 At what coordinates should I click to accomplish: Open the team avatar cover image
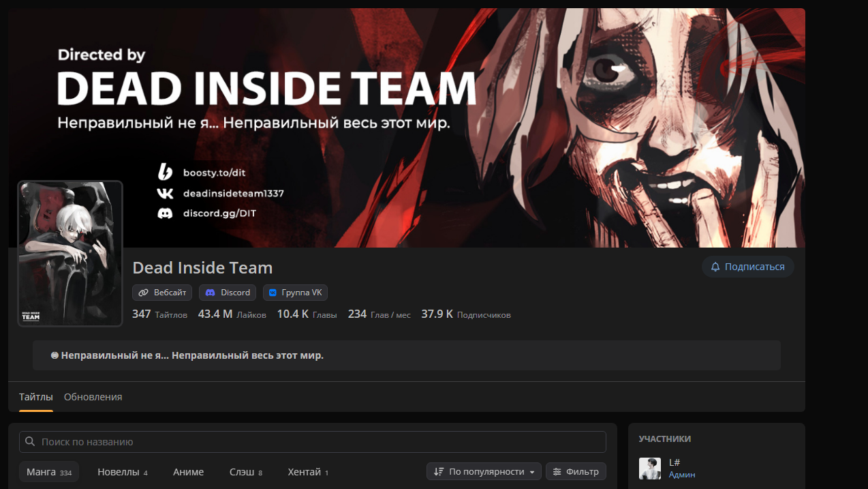(70, 253)
